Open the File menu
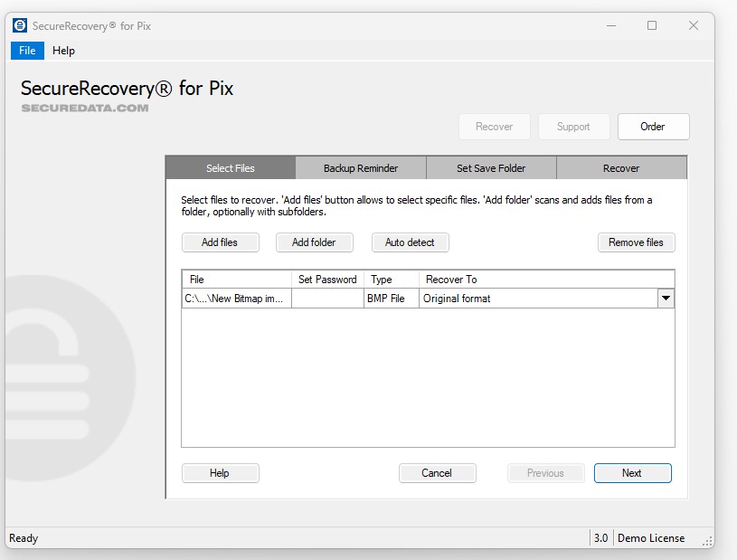The width and height of the screenshot is (737, 560). [27, 51]
